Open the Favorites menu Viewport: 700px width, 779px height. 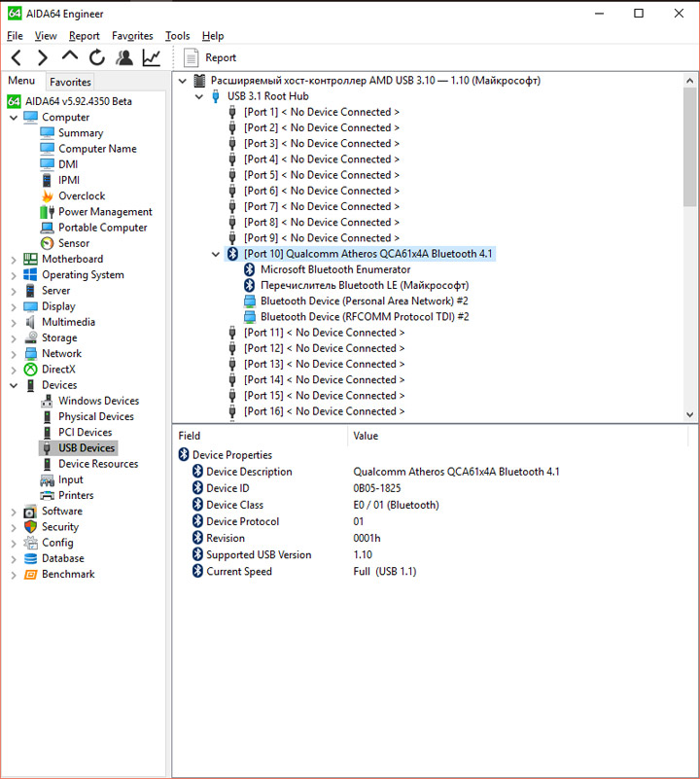point(132,36)
